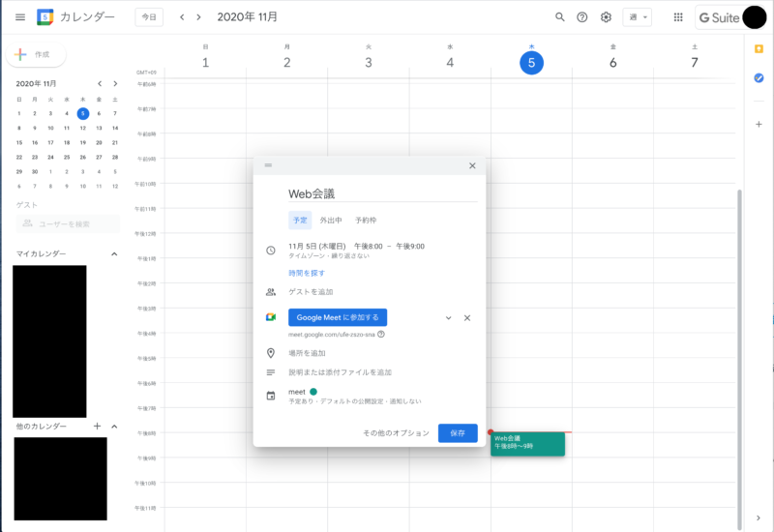Click the 場所を追加 location field

[307, 353]
